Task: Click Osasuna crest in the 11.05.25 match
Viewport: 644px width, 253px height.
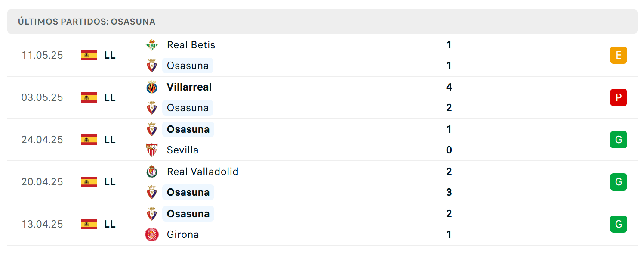Action: 152,66
